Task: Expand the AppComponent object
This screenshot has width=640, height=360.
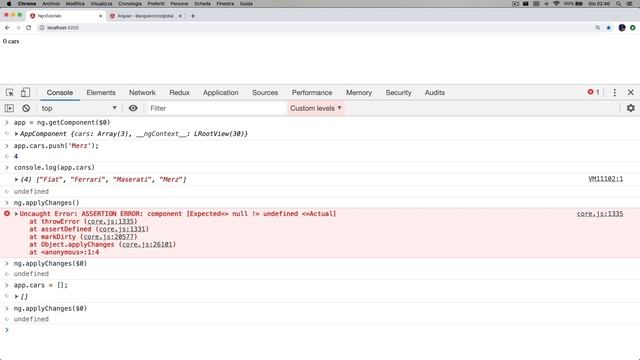Action: click(x=16, y=134)
